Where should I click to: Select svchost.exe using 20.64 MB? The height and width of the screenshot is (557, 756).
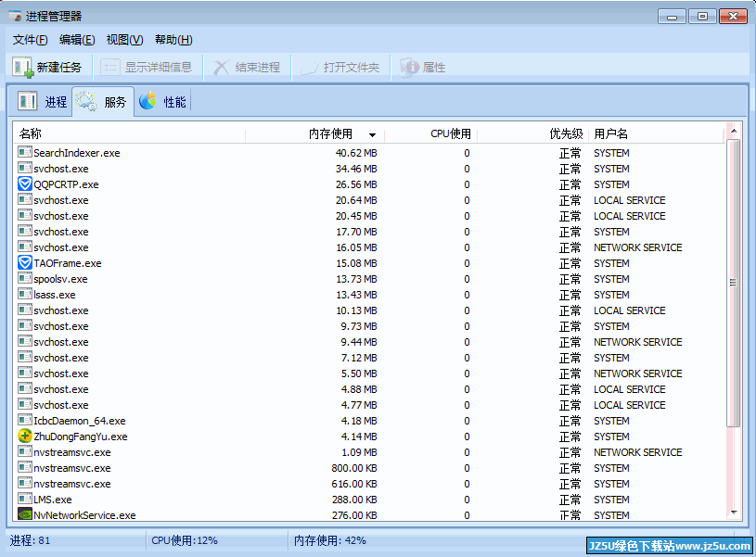[x=61, y=200]
